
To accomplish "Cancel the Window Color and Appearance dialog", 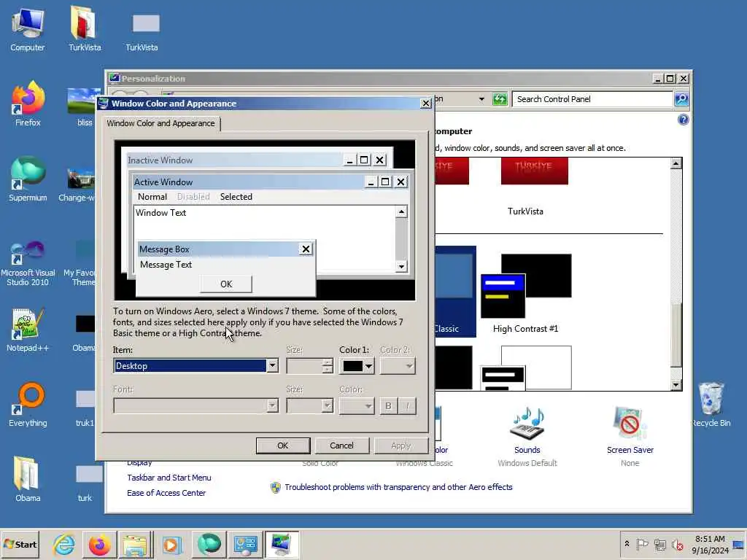I will click(x=341, y=446).
